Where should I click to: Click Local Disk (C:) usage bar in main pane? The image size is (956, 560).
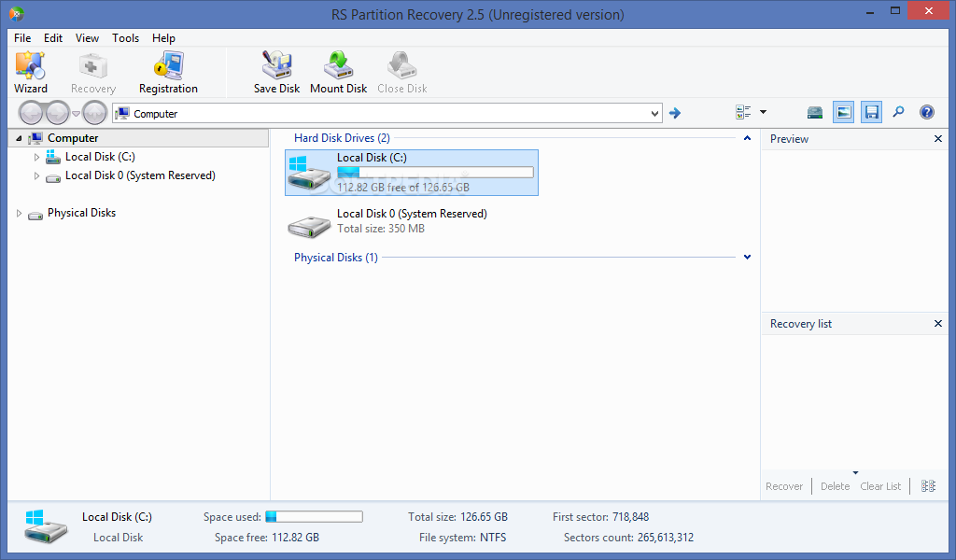click(435, 173)
